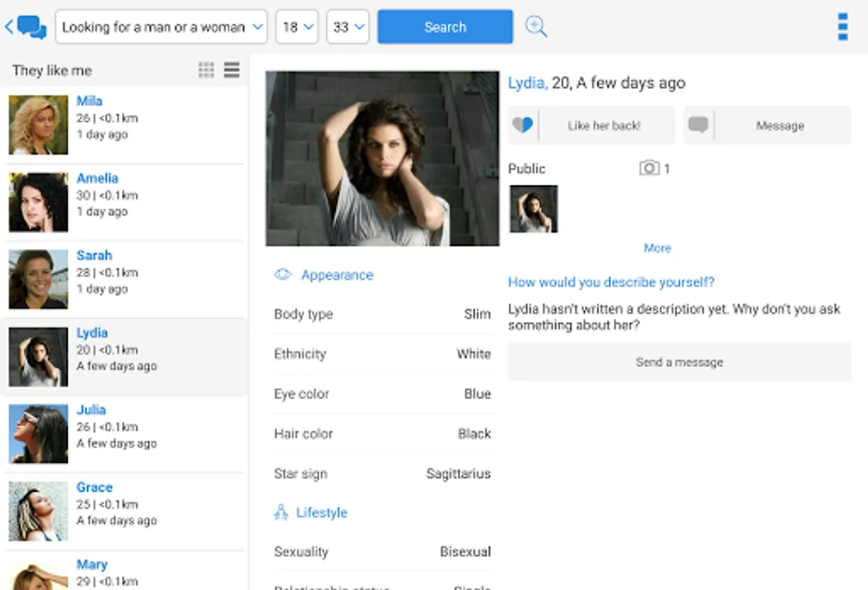This screenshot has width=868, height=590.
Task: Click the Body type Slim value
Action: 477,314
